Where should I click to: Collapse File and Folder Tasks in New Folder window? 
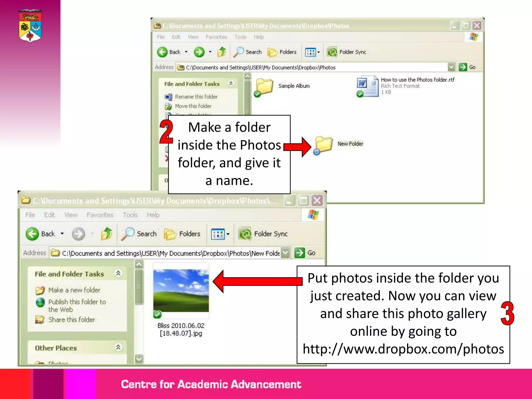click(118, 273)
